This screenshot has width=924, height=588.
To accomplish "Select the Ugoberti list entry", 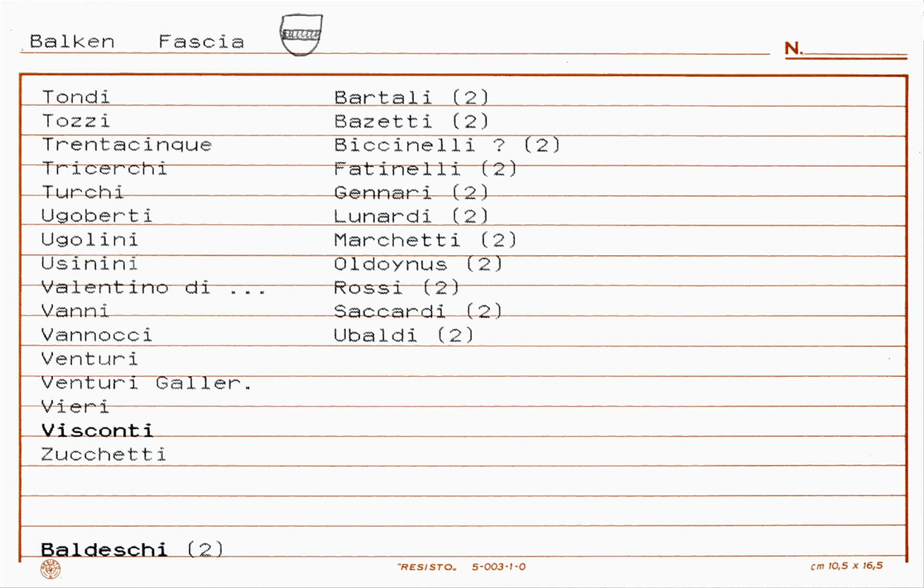I will [97, 216].
